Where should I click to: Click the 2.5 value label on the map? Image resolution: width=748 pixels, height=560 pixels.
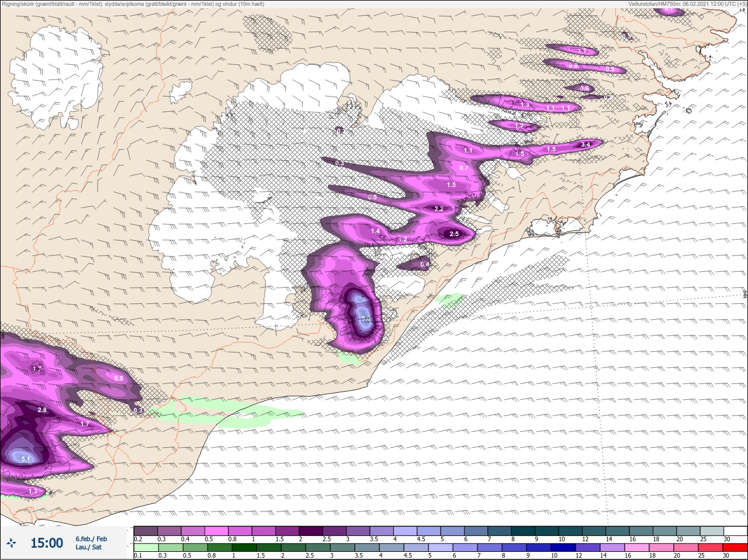[x=454, y=234]
